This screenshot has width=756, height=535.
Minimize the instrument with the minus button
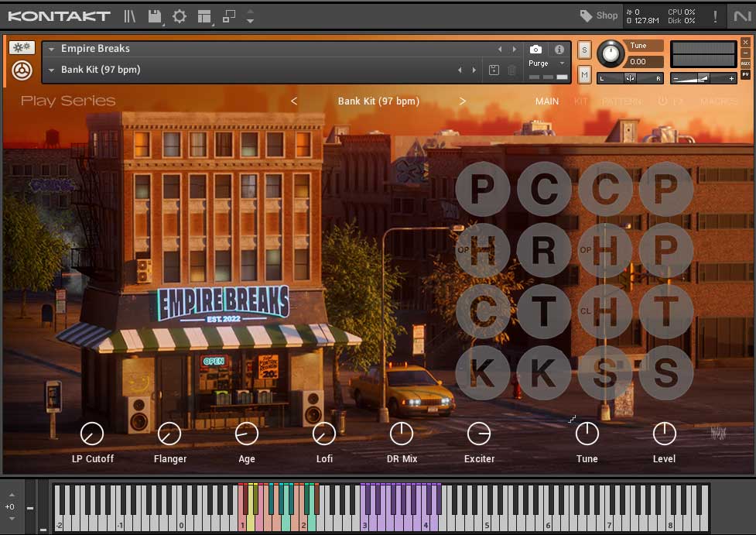coord(745,53)
